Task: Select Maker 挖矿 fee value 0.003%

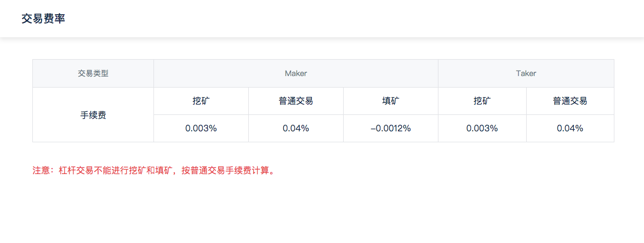Action: 201,129
